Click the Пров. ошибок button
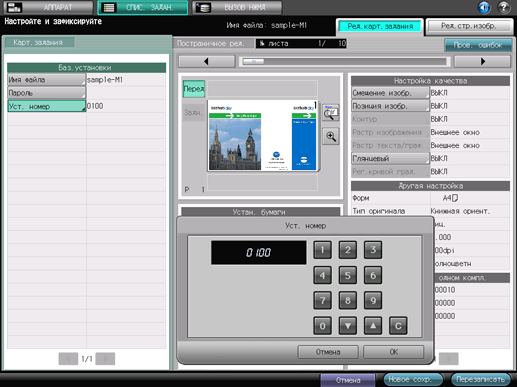 [x=478, y=45]
